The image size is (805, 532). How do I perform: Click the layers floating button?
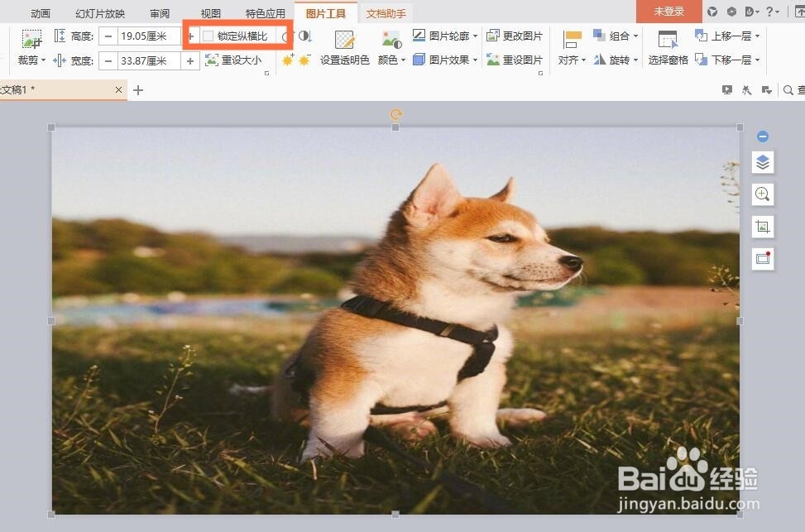click(762, 163)
